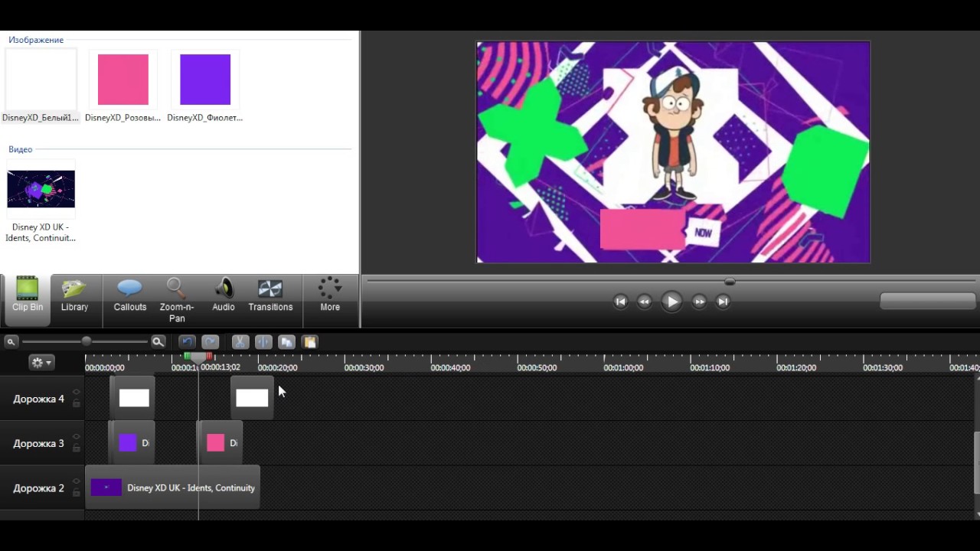Step forward one frame in preview
Screen dimensions: 980x551
point(699,302)
